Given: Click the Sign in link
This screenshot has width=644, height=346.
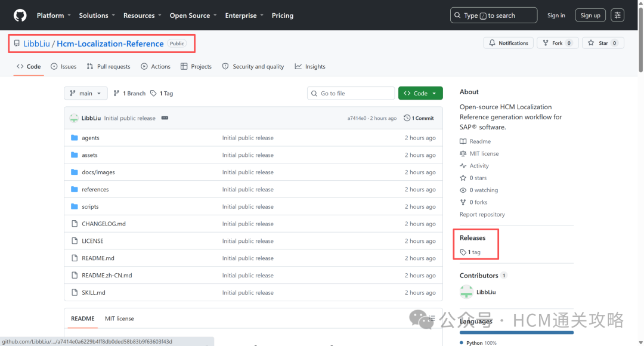Looking at the screenshot, I should point(556,15).
